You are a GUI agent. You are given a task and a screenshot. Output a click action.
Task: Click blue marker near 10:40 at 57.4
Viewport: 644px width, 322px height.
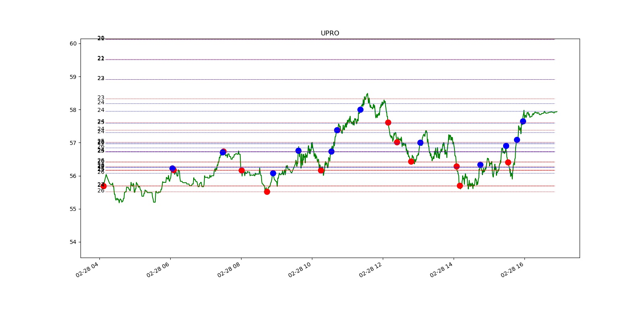[x=337, y=130]
